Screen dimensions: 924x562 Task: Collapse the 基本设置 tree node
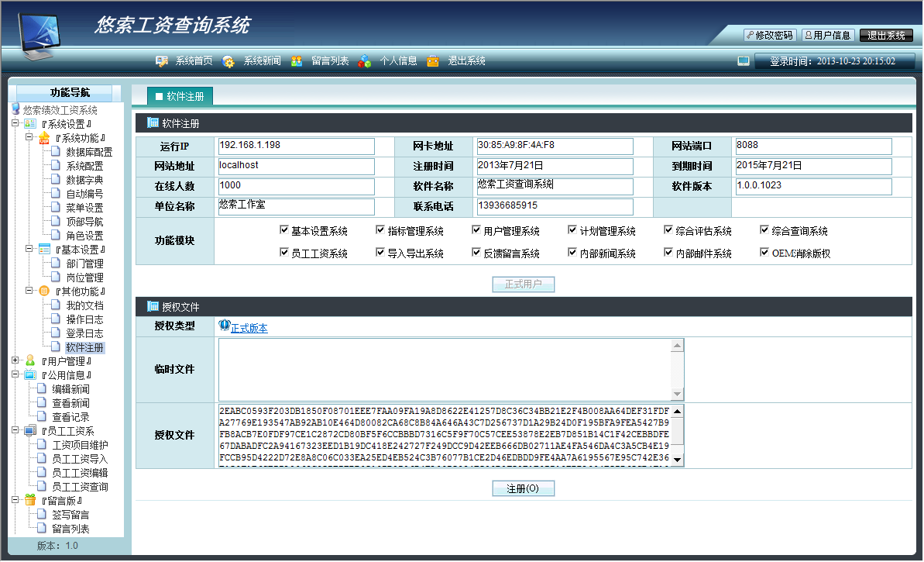click(29, 249)
